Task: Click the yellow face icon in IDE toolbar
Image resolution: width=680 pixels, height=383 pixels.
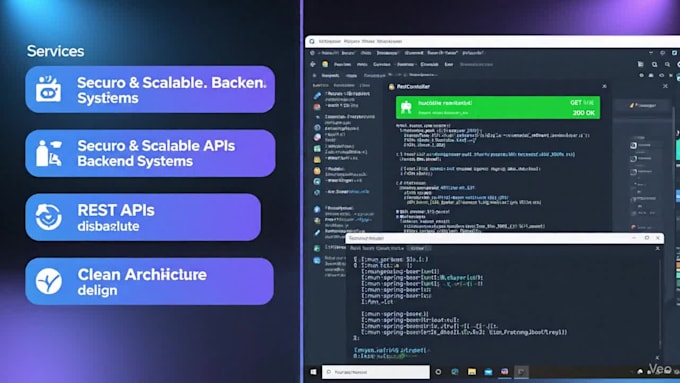Action: pos(325,64)
